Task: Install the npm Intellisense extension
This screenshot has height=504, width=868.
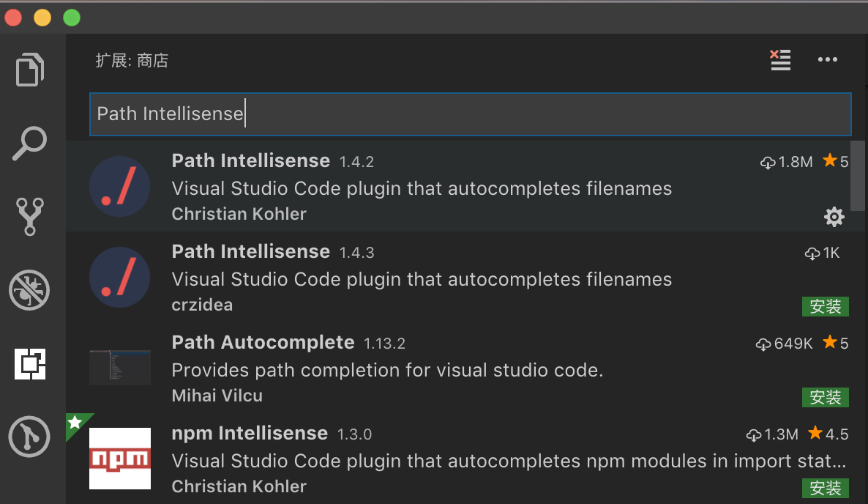Action: tap(826, 489)
